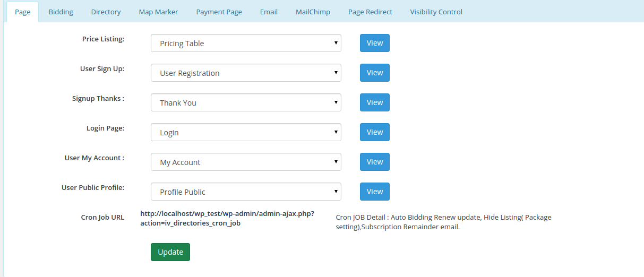Click View next to User Registration
The width and height of the screenshot is (644, 277).
coord(374,73)
